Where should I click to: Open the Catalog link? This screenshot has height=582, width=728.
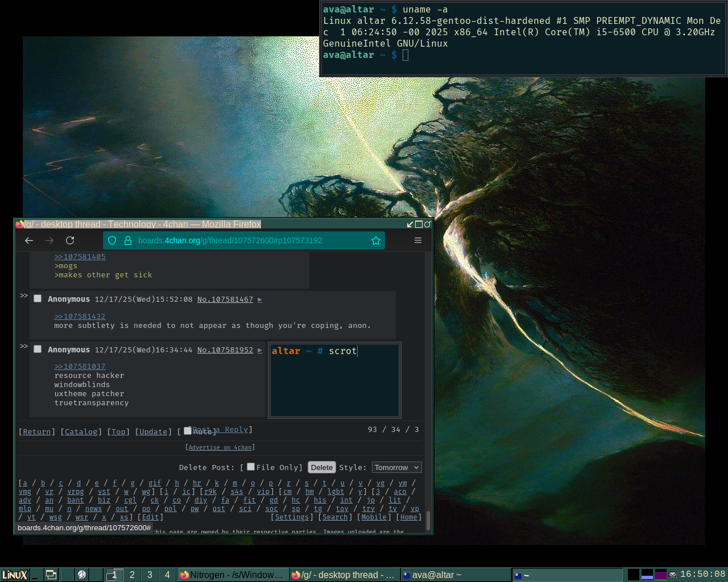[x=81, y=432]
